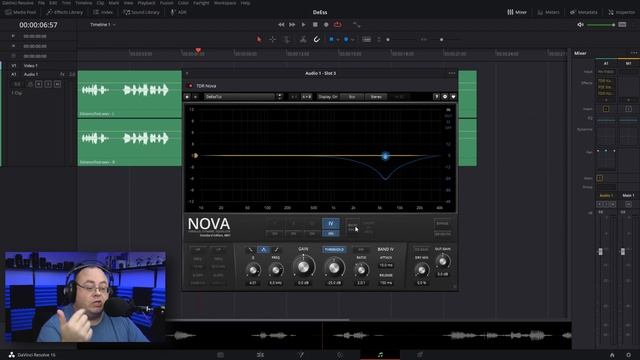Image resolution: width=640 pixels, height=360 pixels.
Task: Select the range selection tool
Action: coord(272,40)
